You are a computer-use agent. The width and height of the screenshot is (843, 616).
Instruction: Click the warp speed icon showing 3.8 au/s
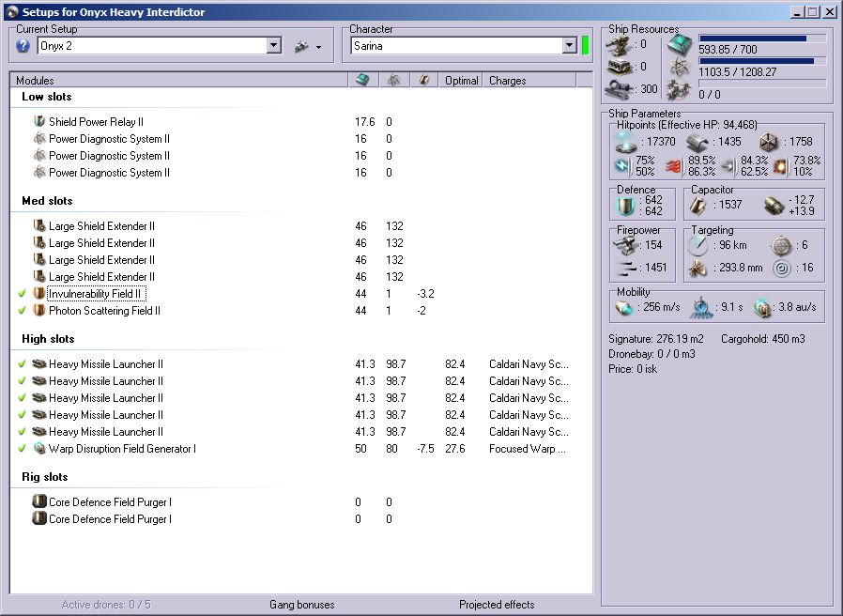[762, 308]
